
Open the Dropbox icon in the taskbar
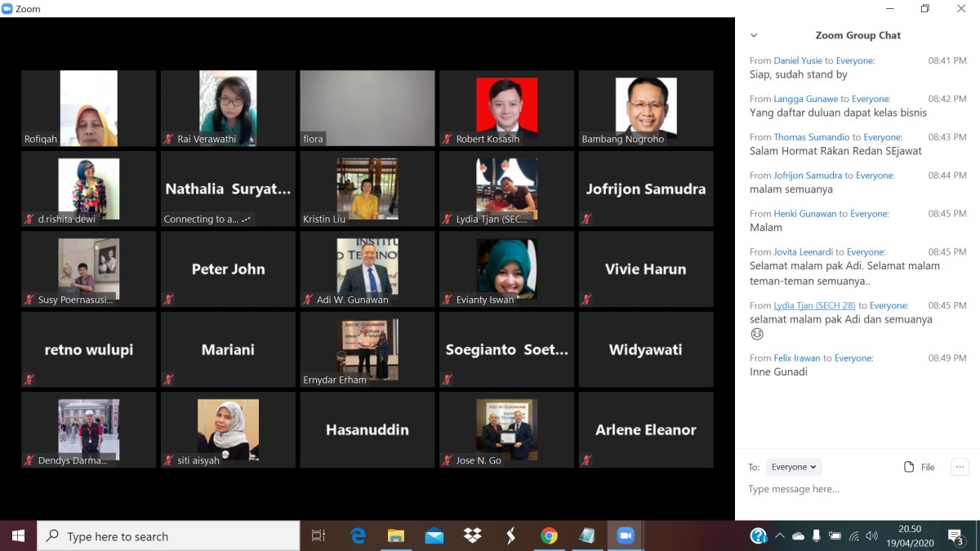click(472, 535)
